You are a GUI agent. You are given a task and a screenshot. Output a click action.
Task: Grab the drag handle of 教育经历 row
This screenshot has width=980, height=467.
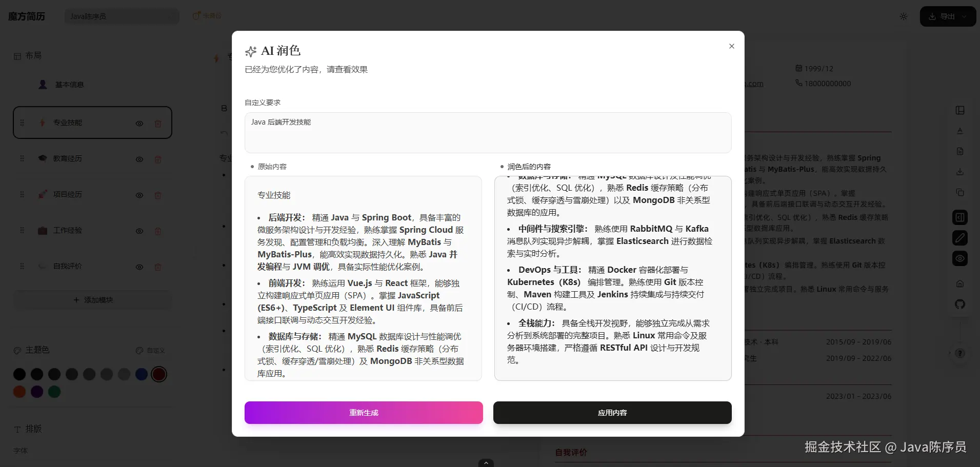click(22, 158)
